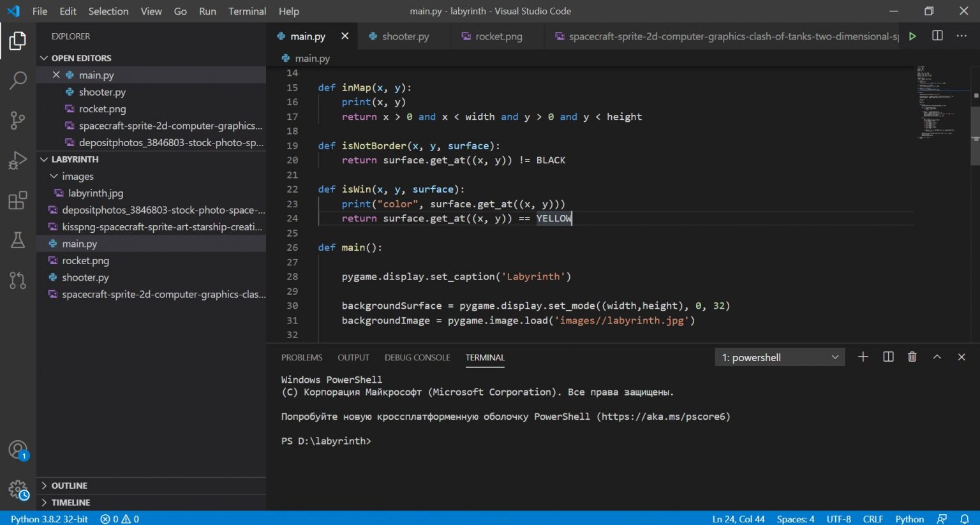The height and width of the screenshot is (525, 980).
Task: Kill terminal using trash icon
Action: tap(912, 357)
